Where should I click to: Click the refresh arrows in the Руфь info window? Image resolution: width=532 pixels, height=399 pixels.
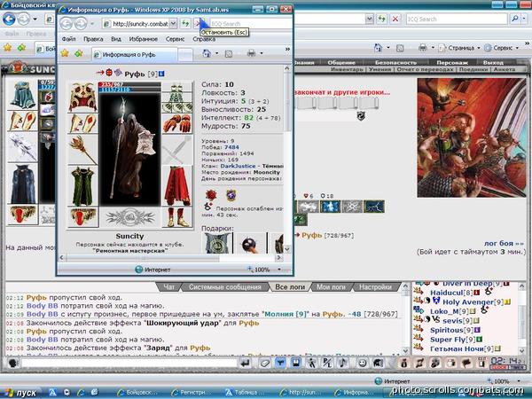(x=185, y=23)
